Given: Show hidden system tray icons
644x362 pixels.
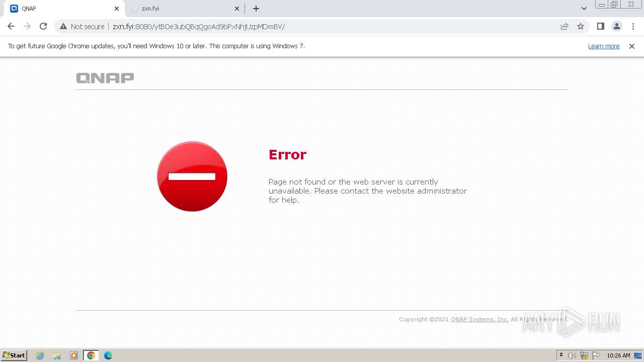Looking at the screenshot, I should (561, 355).
